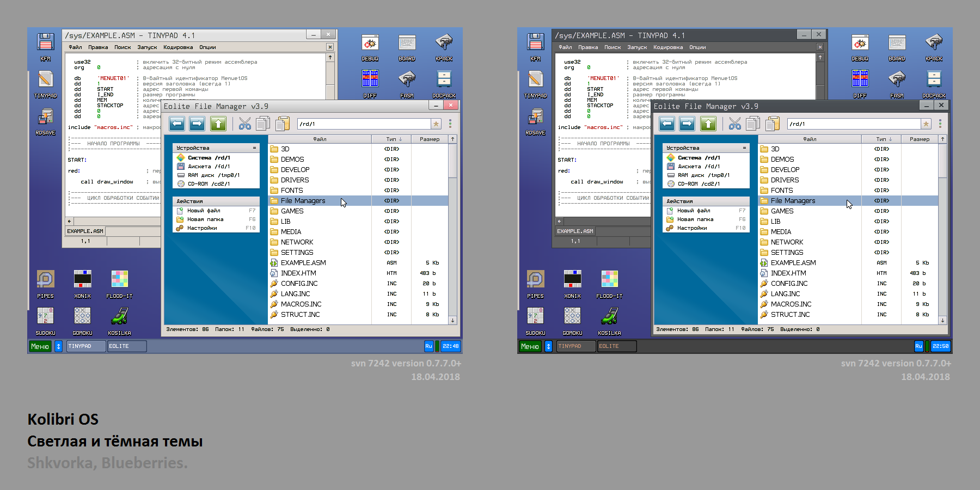The image size is (980, 490).
Task: Click the Back arrow in light-theme Eolite toolbar
Action: pos(177,124)
